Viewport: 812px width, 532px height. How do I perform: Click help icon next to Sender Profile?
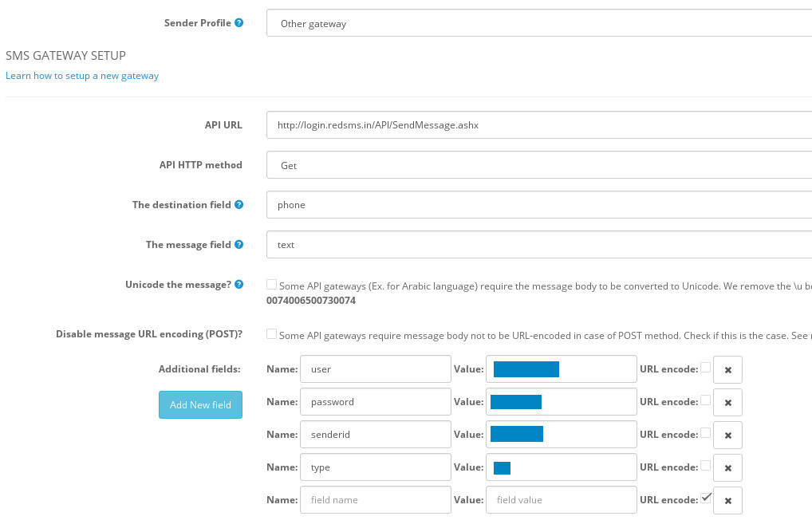[x=239, y=23]
